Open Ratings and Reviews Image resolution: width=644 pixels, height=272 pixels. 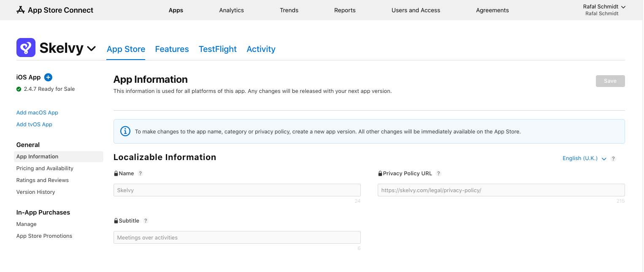pyautogui.click(x=42, y=180)
